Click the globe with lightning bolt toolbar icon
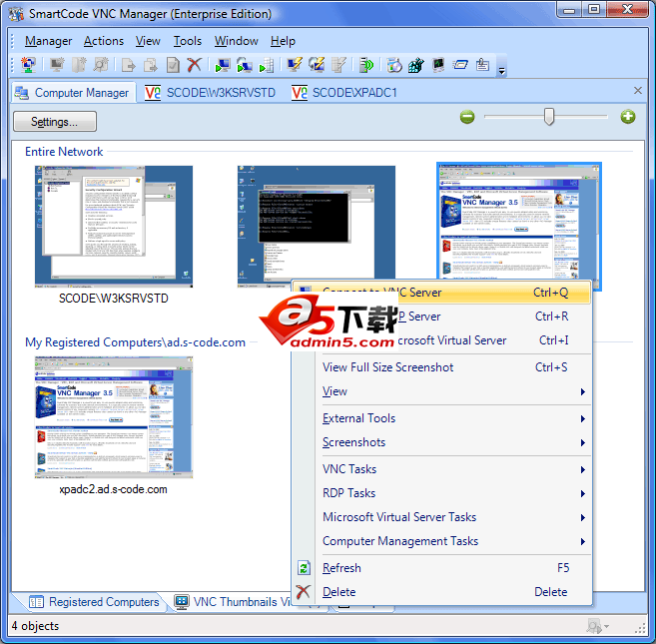The height and width of the screenshot is (644, 656). tap(317, 65)
